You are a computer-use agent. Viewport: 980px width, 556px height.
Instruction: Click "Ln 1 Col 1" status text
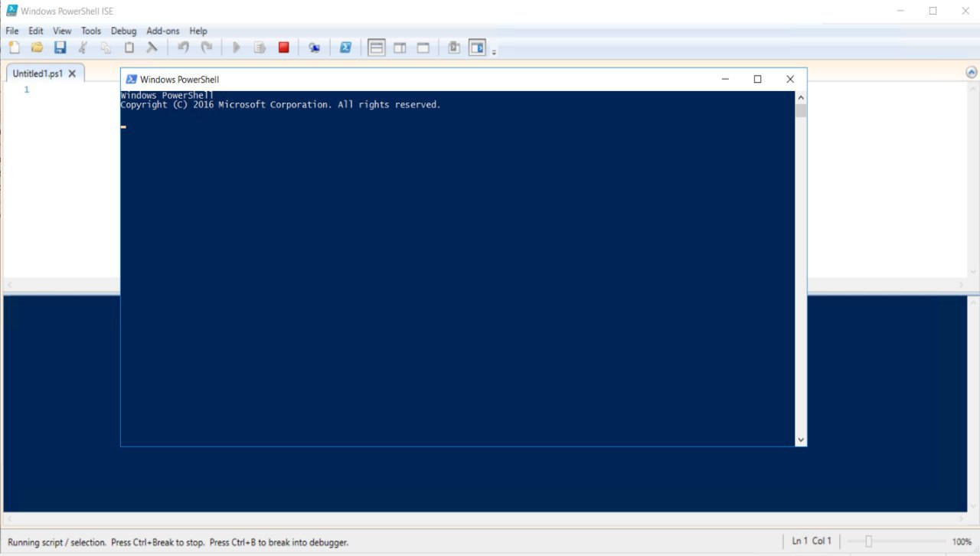click(x=812, y=541)
